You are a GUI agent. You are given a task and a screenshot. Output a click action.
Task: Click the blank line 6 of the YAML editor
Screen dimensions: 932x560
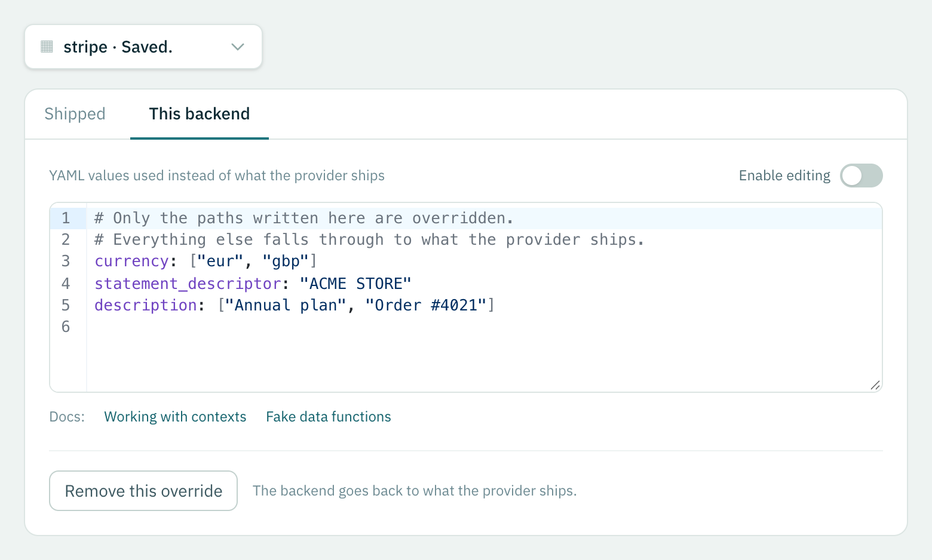click(484, 327)
